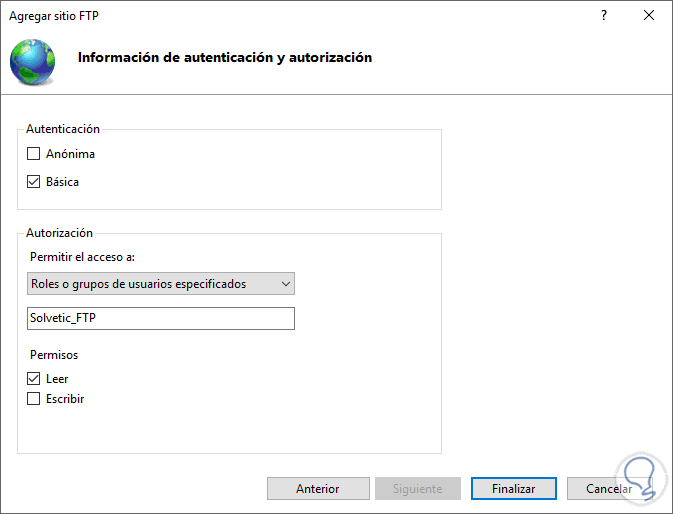Click the Información de autenticación y autorización heading
Image resolution: width=673 pixels, height=514 pixels.
coord(224,58)
